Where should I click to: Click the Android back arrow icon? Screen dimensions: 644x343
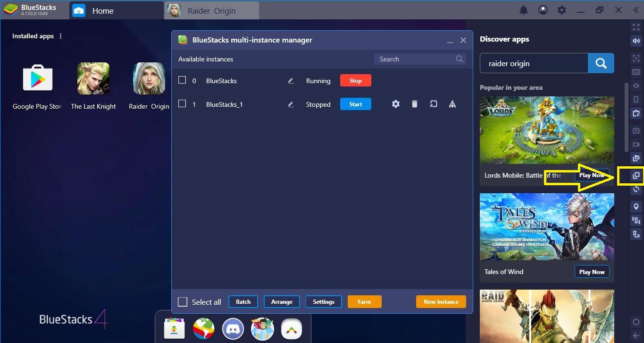click(x=636, y=335)
